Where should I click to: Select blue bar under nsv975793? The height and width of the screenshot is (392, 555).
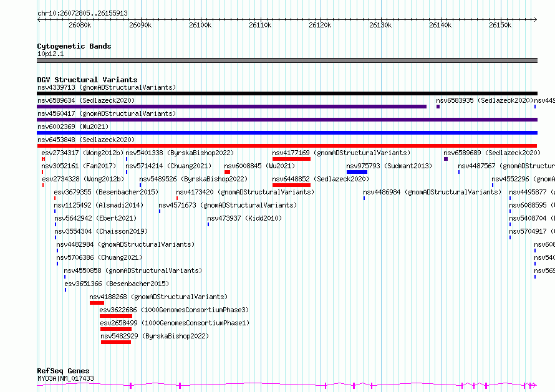[x=357, y=172]
